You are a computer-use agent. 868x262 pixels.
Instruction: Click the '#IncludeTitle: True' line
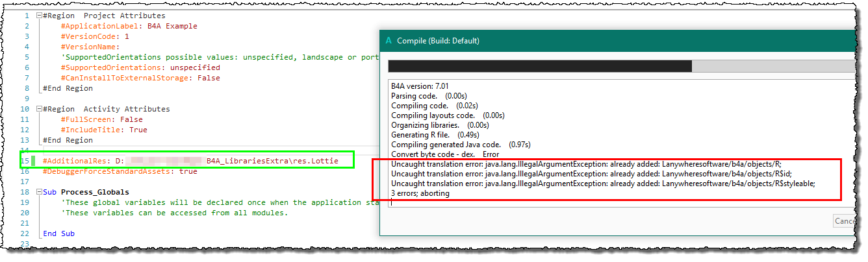point(104,130)
